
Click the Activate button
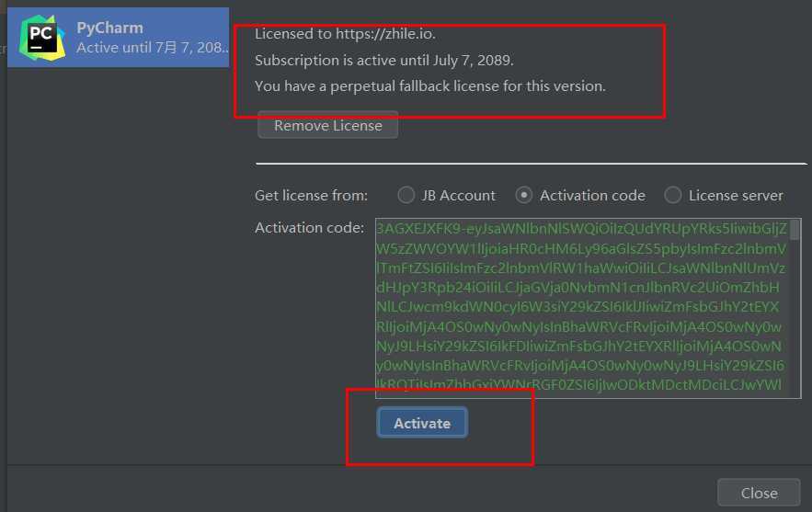click(x=422, y=423)
